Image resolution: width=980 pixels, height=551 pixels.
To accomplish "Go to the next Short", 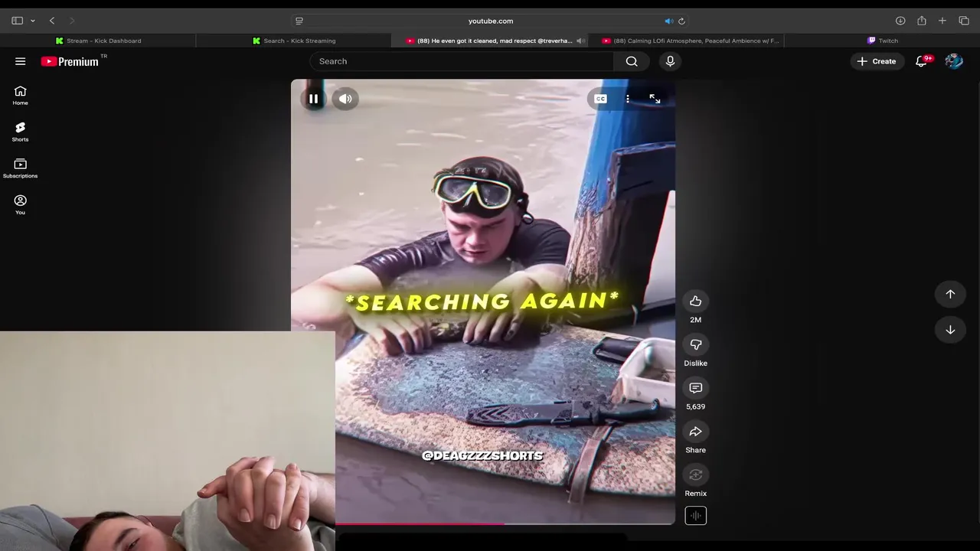I will 950,330.
